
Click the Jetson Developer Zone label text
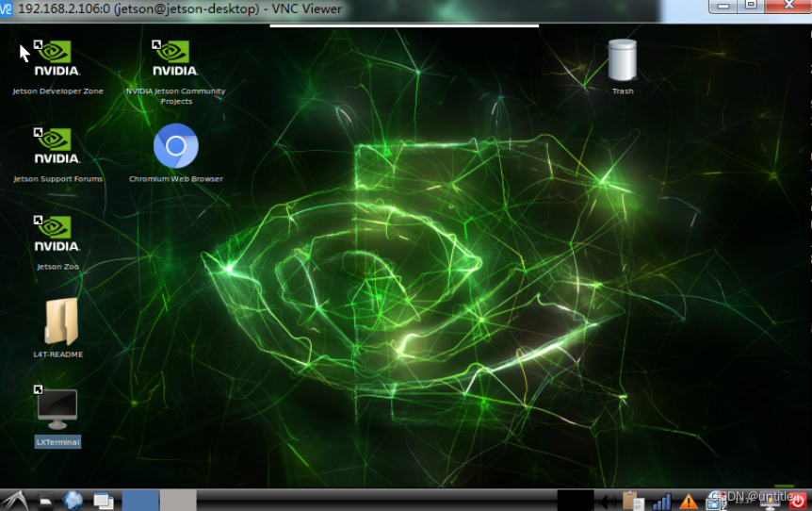point(57,91)
